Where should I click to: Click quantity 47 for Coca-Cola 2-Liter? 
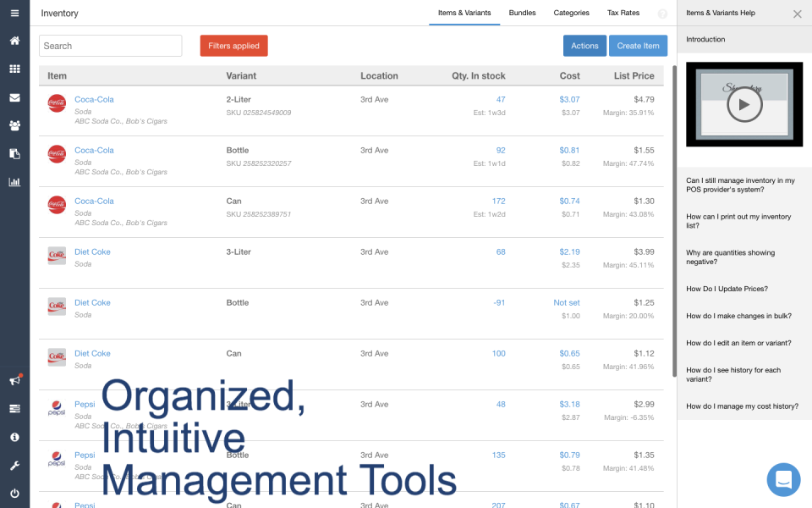coord(501,100)
